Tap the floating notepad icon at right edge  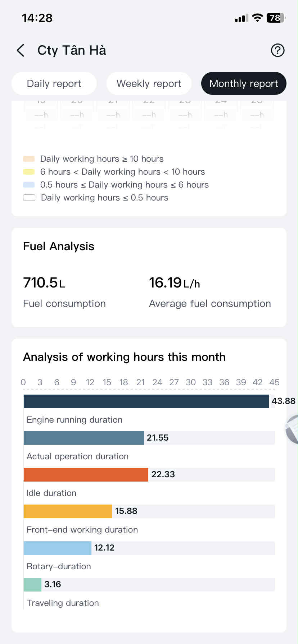click(x=293, y=430)
